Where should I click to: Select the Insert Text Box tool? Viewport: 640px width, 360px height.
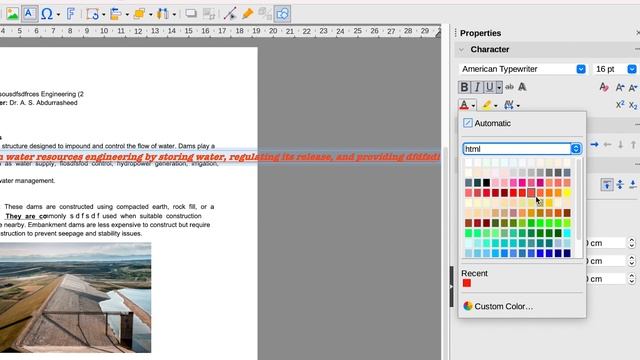click(x=29, y=14)
